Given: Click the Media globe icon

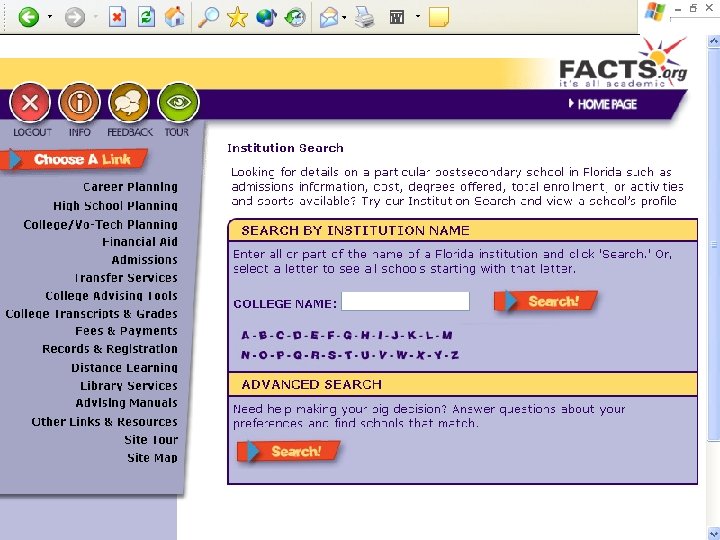Looking at the screenshot, I should click(x=266, y=17).
